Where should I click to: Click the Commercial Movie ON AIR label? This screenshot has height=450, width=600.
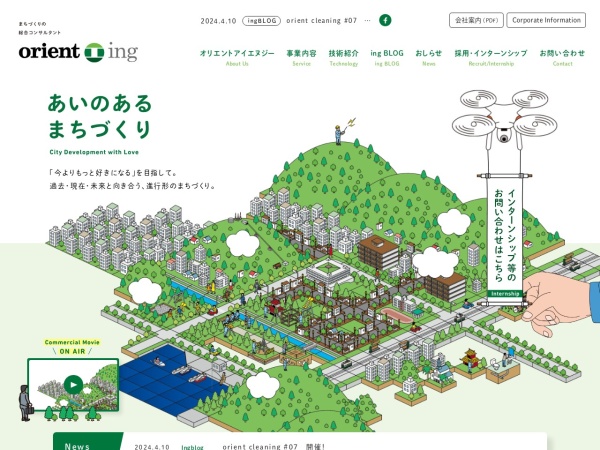pyautogui.click(x=72, y=347)
